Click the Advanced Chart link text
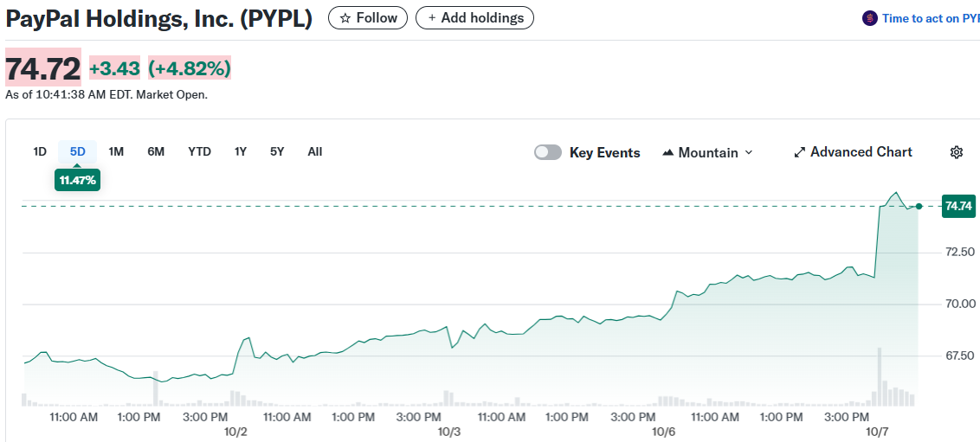 [861, 152]
